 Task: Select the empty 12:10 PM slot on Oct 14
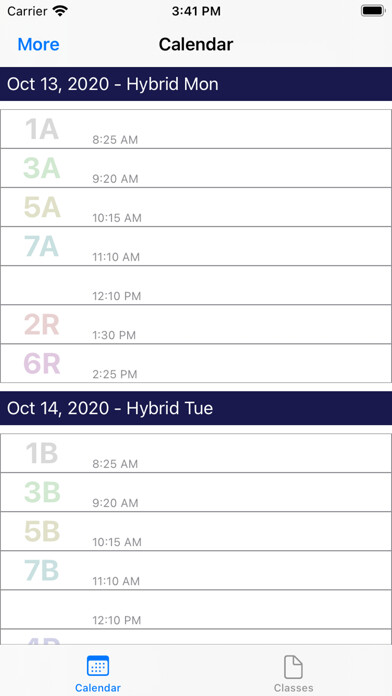[196, 609]
